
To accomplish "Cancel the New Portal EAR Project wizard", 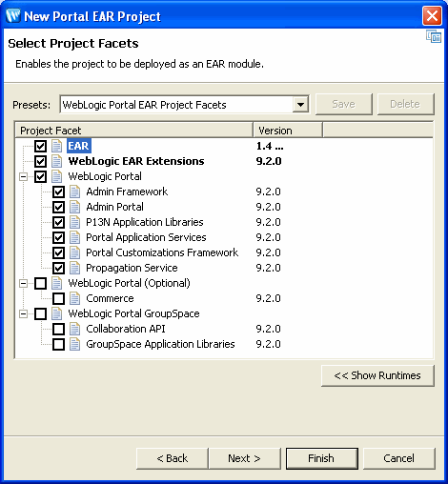I will coord(398,458).
